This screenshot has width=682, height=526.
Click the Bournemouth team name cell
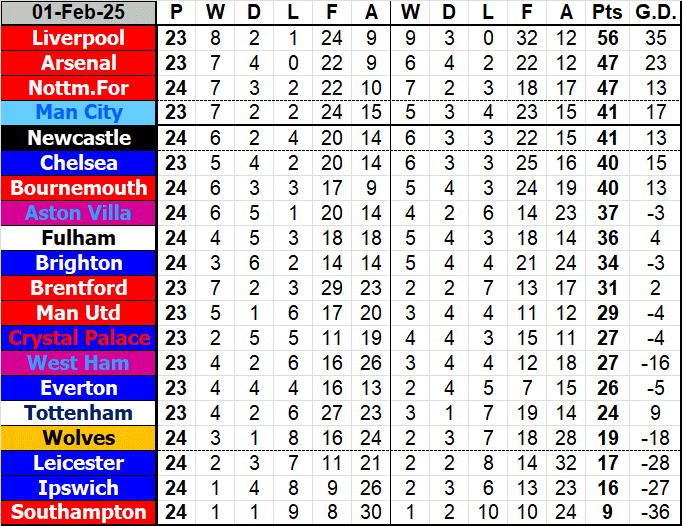[x=78, y=188]
